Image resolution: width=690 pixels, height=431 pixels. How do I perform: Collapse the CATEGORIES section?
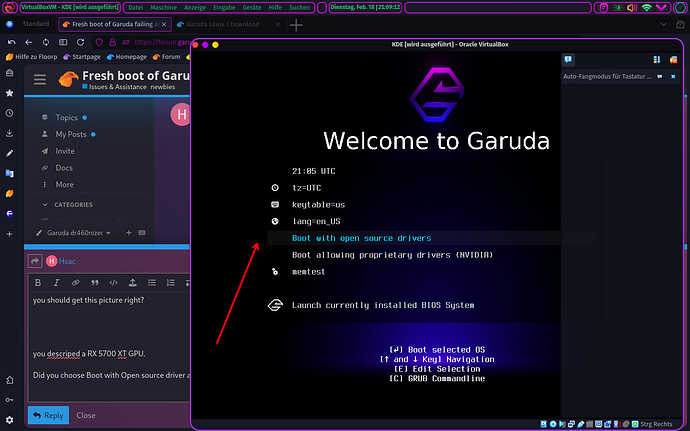(x=67, y=205)
